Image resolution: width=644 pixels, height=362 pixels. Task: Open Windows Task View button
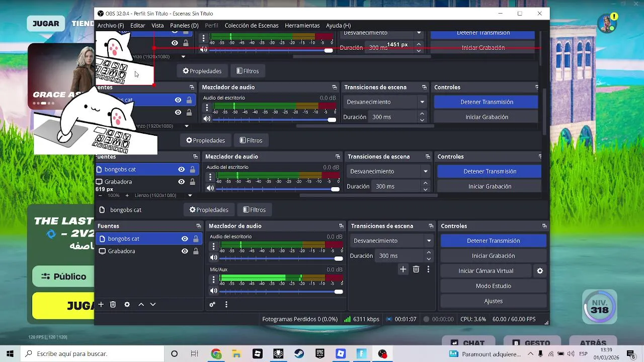194,354
